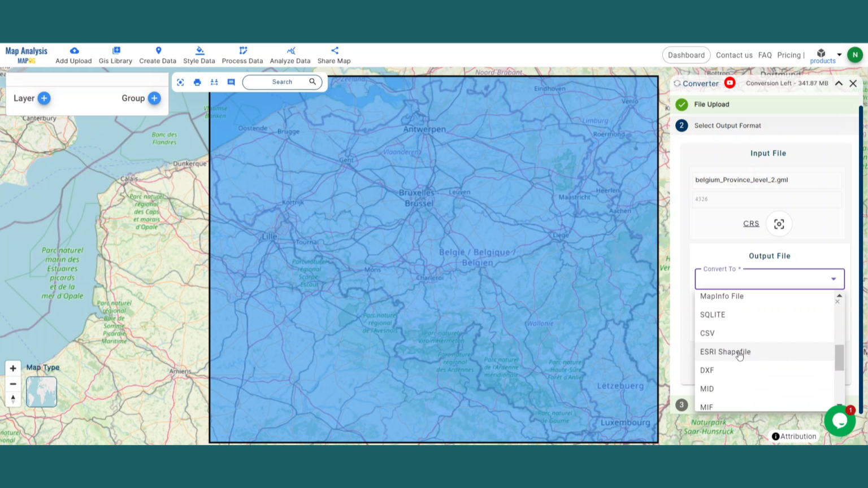Click the CRS target picker icon
This screenshot has height=488, width=868.
pyautogui.click(x=779, y=223)
